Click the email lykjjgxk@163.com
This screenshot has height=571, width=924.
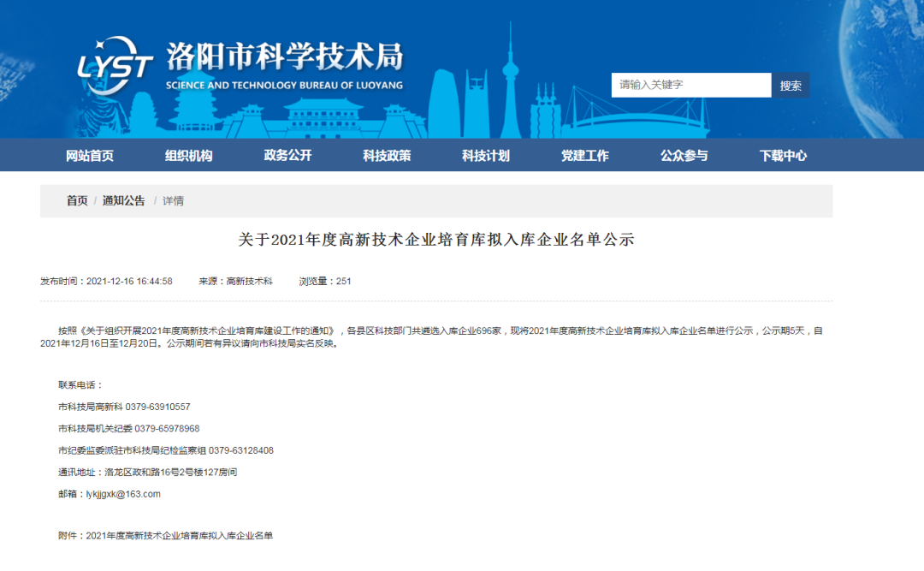click(x=123, y=494)
